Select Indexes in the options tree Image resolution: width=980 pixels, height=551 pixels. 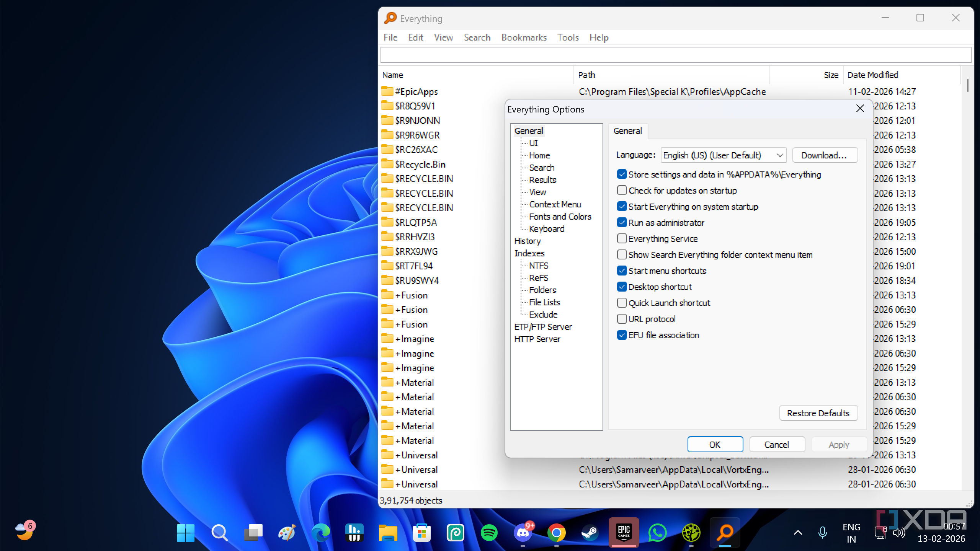pos(529,253)
